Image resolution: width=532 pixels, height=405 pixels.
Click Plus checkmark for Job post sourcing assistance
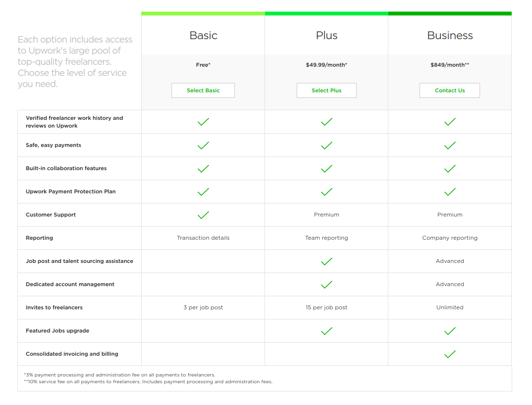[x=326, y=261]
